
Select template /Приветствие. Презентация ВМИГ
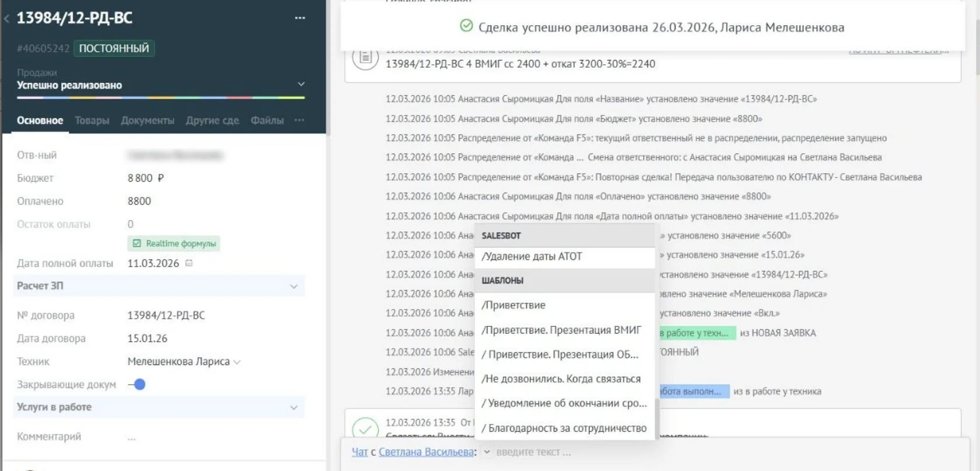(x=565, y=330)
